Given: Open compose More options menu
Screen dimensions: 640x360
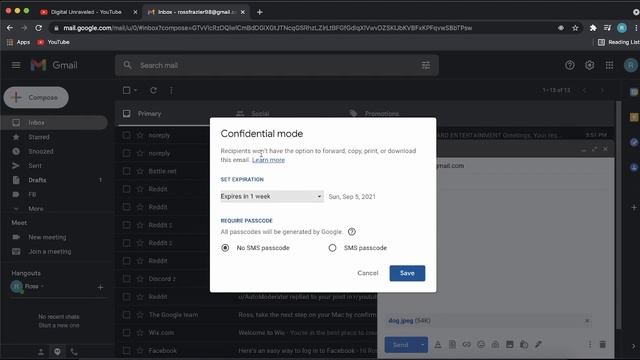Looking at the screenshot, I should click(x=589, y=345).
